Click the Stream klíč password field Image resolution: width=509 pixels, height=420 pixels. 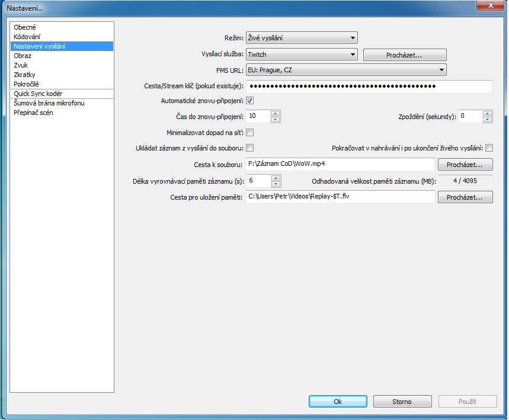click(x=369, y=86)
